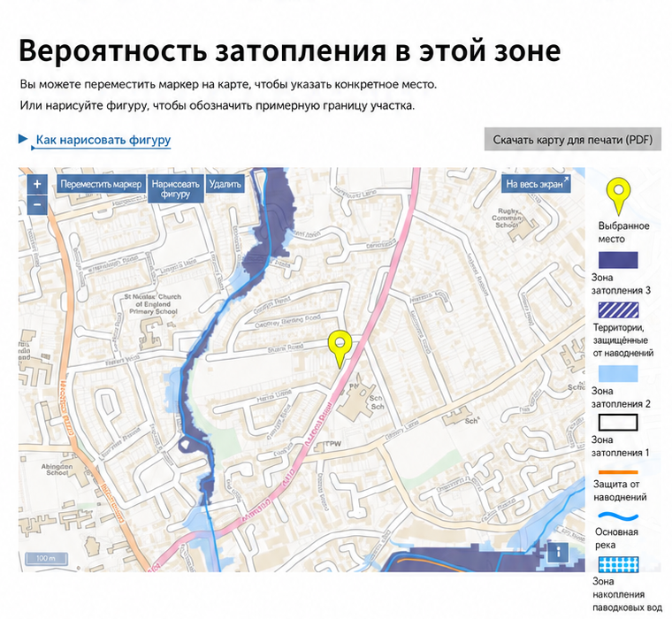Click the 'Зона затопления 3' legend label
Image resolution: width=672 pixels, height=619 pixels.
tap(621, 284)
